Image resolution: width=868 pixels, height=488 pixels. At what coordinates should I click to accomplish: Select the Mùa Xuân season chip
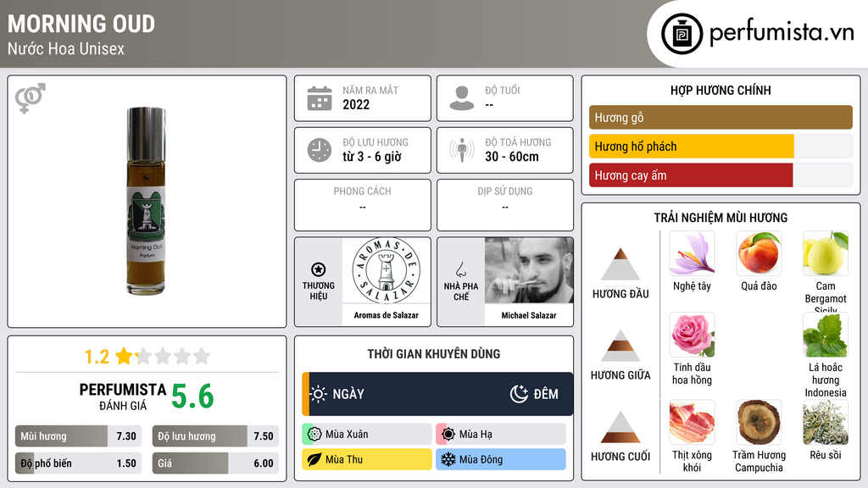pyautogui.click(x=367, y=435)
